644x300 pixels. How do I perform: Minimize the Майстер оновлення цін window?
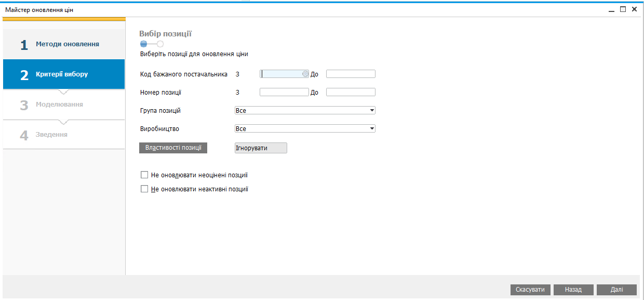pyautogui.click(x=612, y=9)
